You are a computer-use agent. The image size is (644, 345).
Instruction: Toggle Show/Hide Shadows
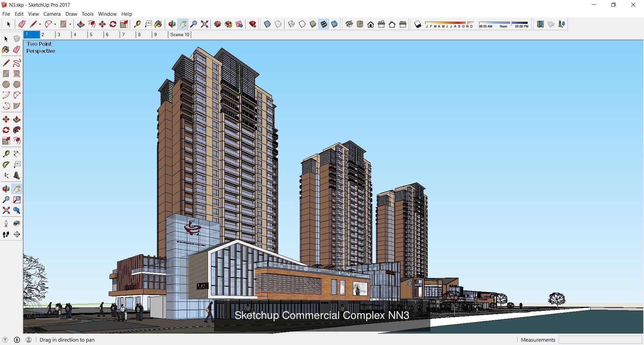(x=418, y=24)
